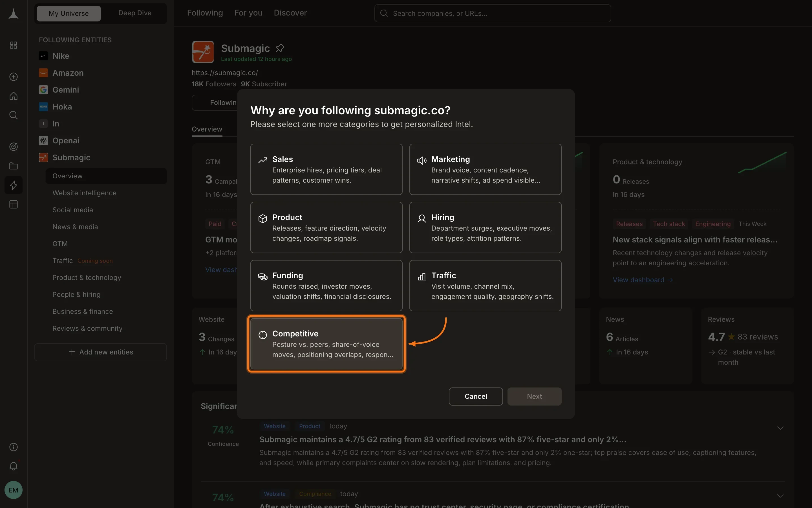812x508 pixels.
Task: Select the Competitive category card
Action: pos(326,344)
